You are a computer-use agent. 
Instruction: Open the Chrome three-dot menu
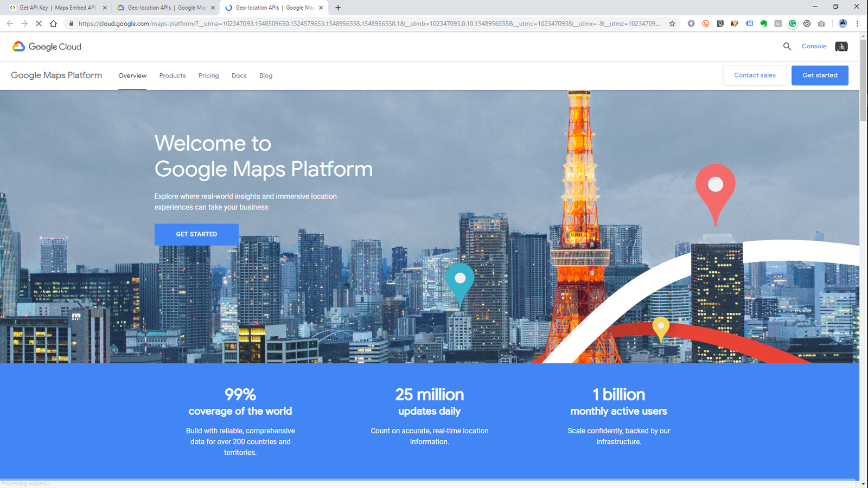click(x=857, y=23)
